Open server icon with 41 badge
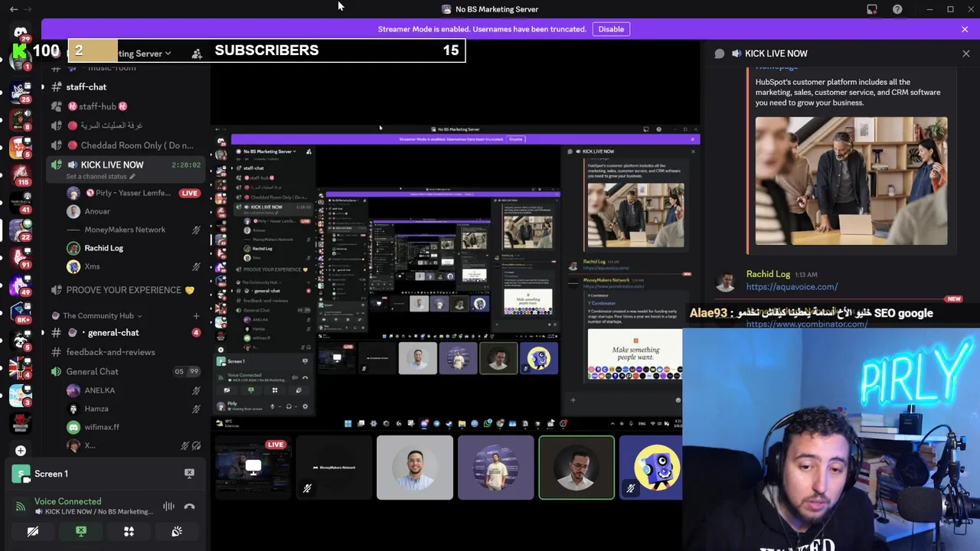The width and height of the screenshot is (980, 551). click(x=20, y=201)
